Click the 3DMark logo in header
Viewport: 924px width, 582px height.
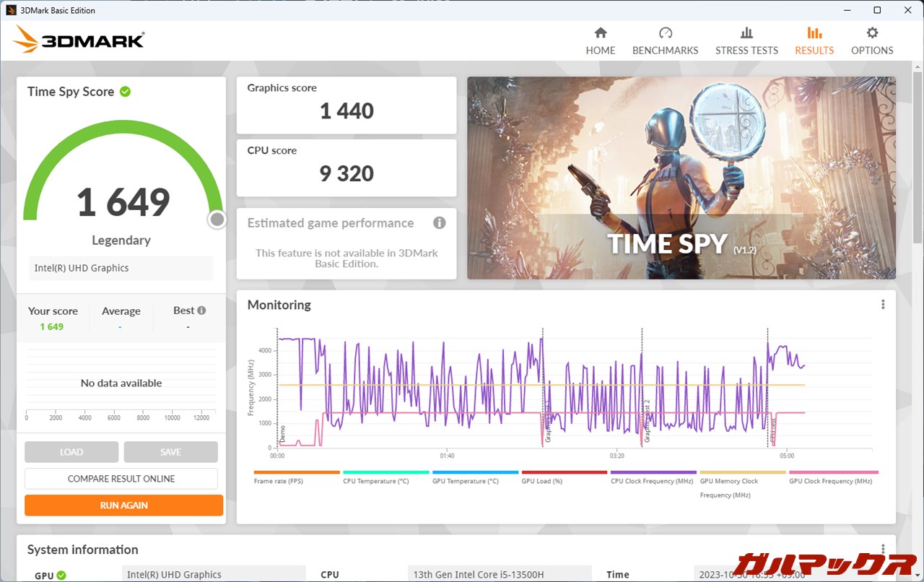(79, 40)
